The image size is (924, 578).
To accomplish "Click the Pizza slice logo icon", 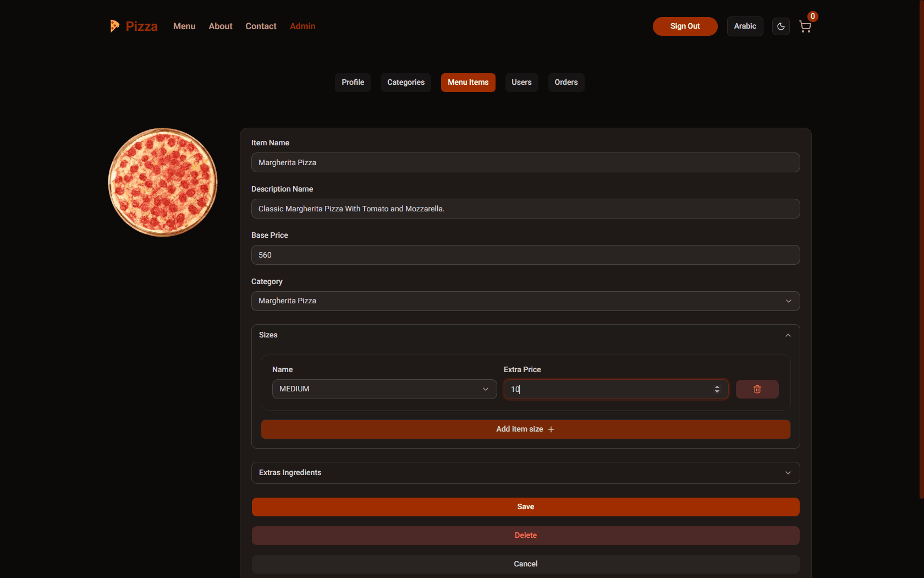I will [x=114, y=26].
